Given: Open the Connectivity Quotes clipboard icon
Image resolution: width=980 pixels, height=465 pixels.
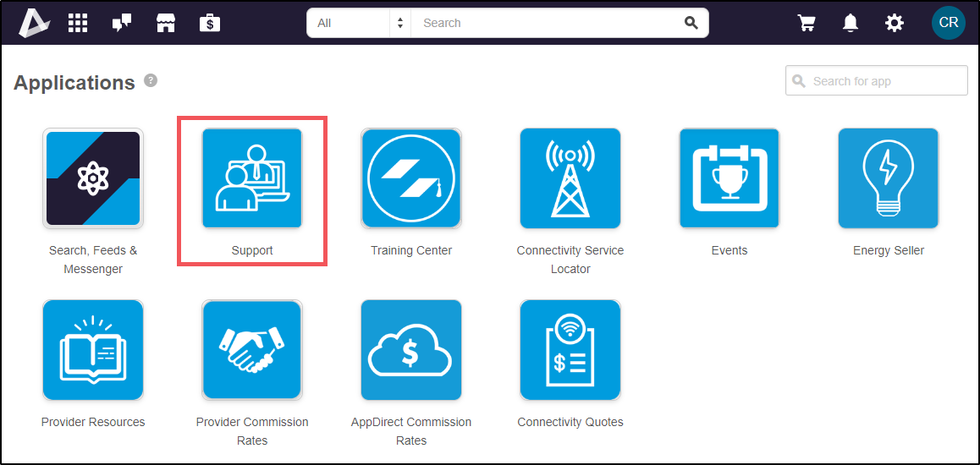Looking at the screenshot, I should [x=570, y=350].
